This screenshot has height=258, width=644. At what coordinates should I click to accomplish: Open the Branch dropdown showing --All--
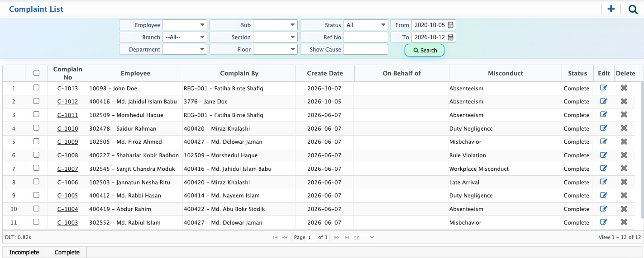click(x=185, y=37)
